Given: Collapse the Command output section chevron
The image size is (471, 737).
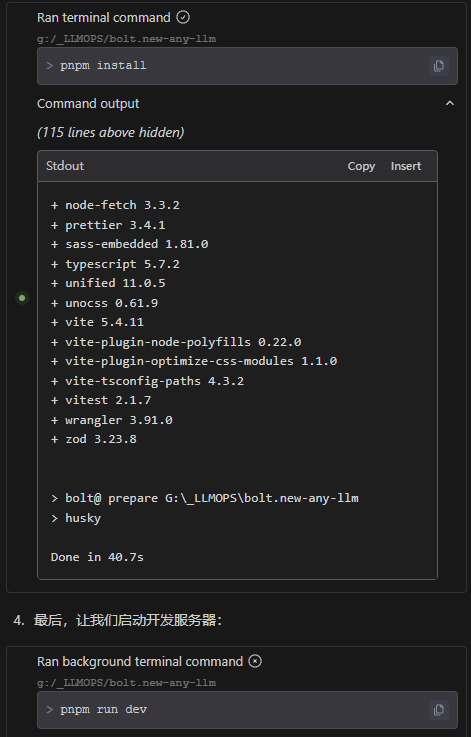Looking at the screenshot, I should (450, 103).
